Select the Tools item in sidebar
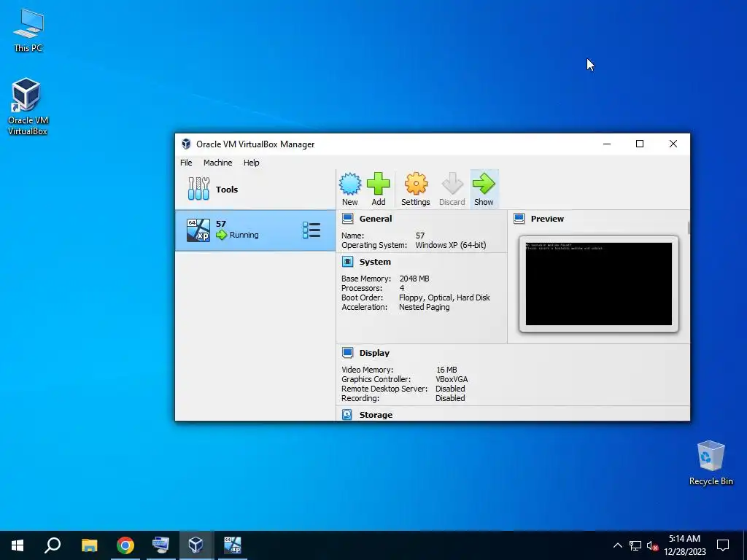The width and height of the screenshot is (747, 560). pos(255,190)
